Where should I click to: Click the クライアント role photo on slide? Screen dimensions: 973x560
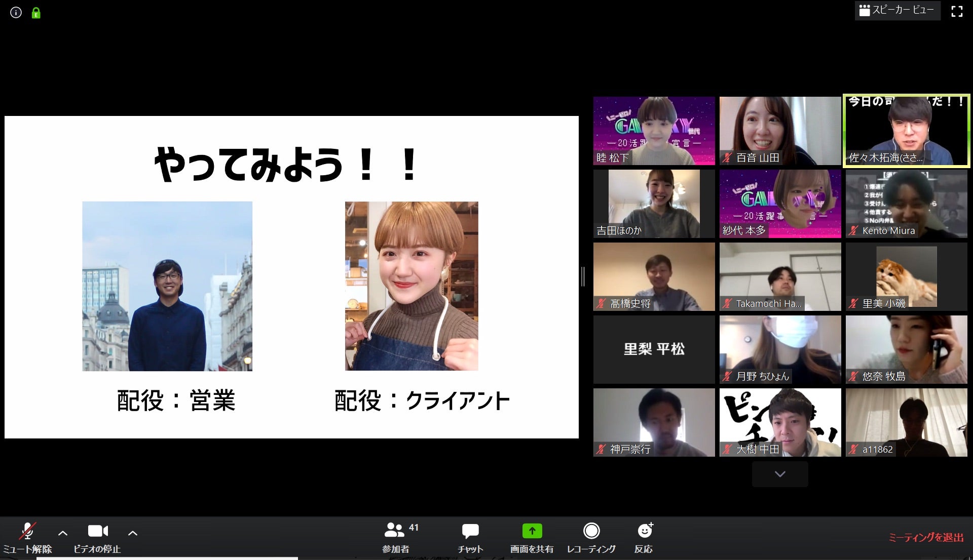tap(411, 286)
